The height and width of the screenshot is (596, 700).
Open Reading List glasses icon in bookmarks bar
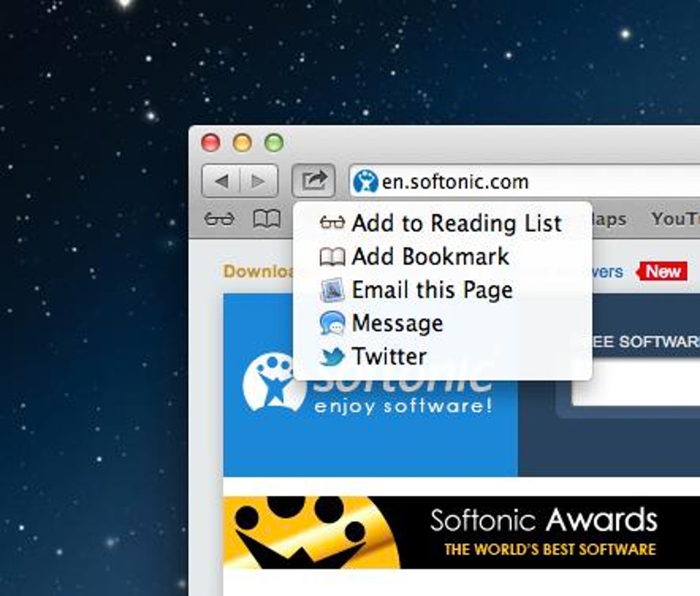pyautogui.click(x=219, y=219)
